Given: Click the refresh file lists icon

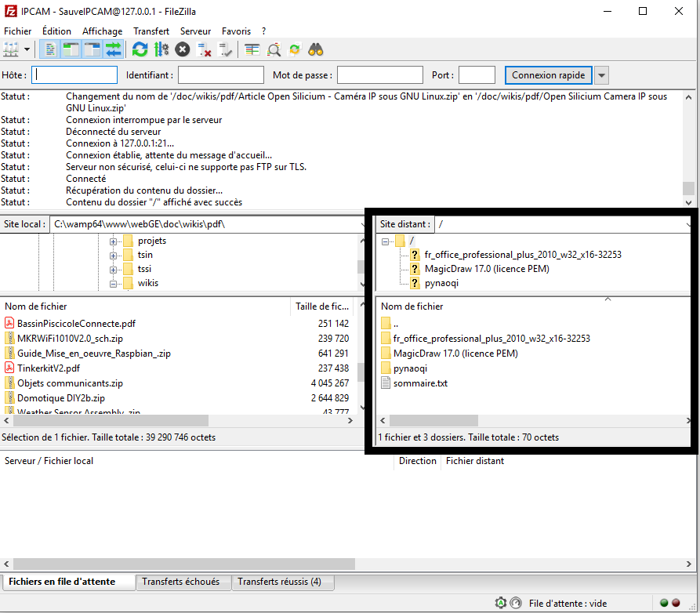Looking at the screenshot, I should click(x=140, y=49).
